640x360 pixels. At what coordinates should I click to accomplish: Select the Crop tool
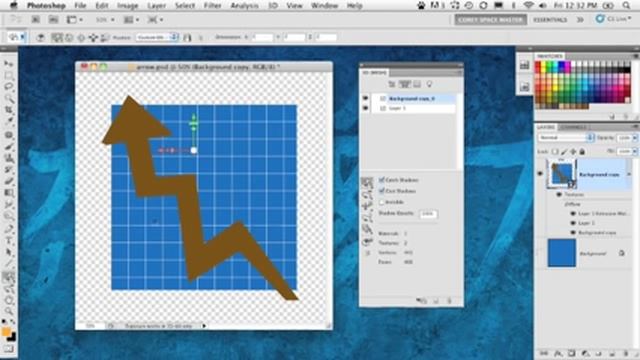coord(9,109)
